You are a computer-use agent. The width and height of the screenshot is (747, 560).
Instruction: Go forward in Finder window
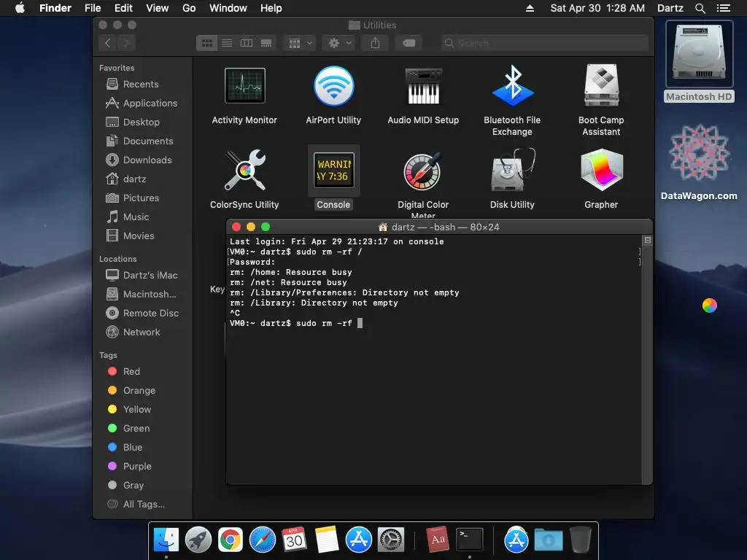click(x=126, y=43)
